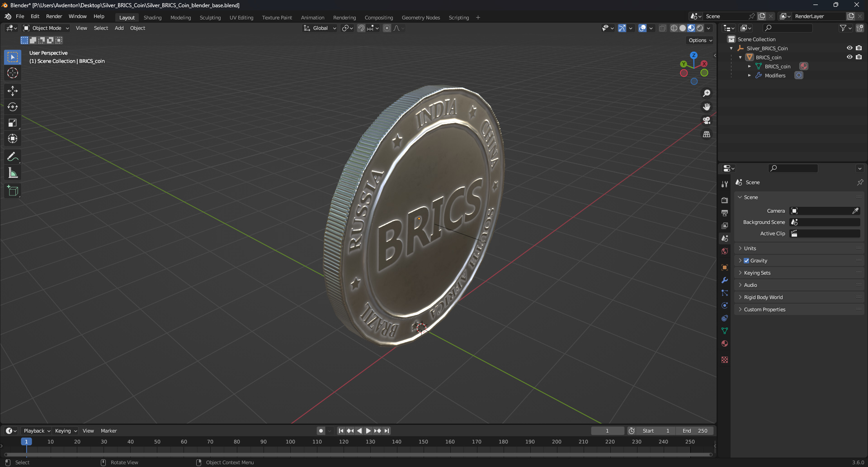Image resolution: width=868 pixels, height=467 pixels.
Task: Open the Playback dropdown in timeline
Action: [37, 431]
